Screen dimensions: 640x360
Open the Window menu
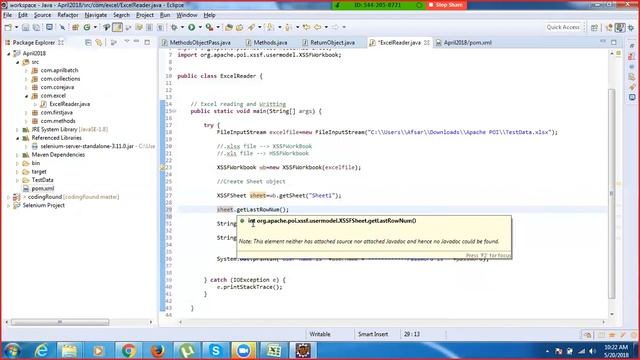(x=187, y=15)
